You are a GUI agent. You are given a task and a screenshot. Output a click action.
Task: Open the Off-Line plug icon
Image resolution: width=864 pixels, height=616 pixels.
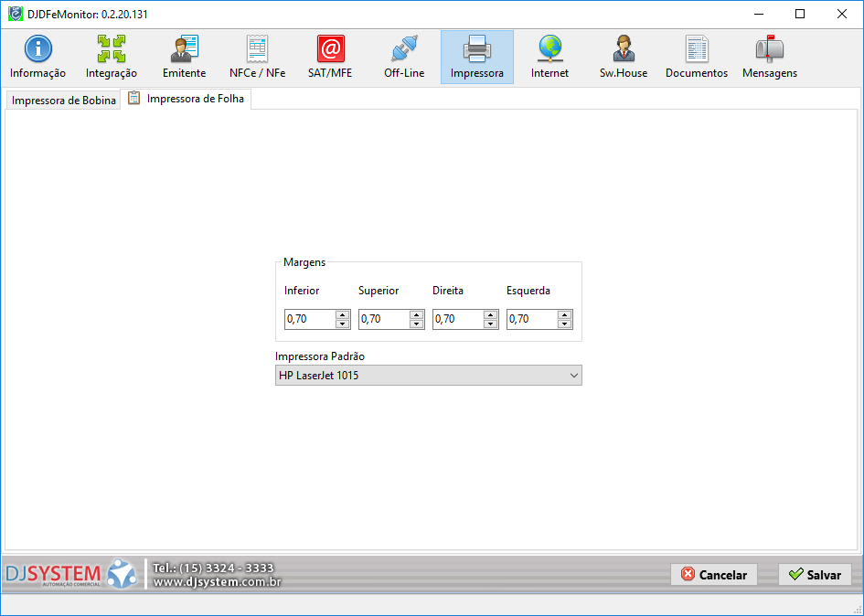(x=404, y=58)
